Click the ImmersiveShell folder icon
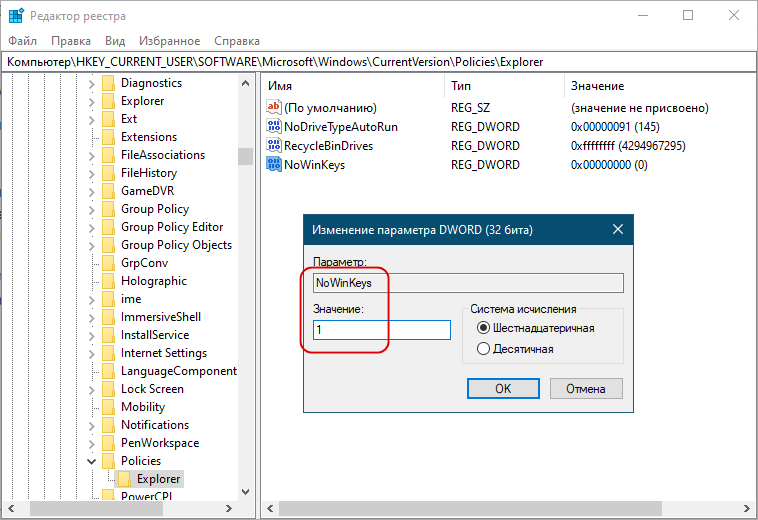The height and width of the screenshot is (520, 758). click(108, 317)
